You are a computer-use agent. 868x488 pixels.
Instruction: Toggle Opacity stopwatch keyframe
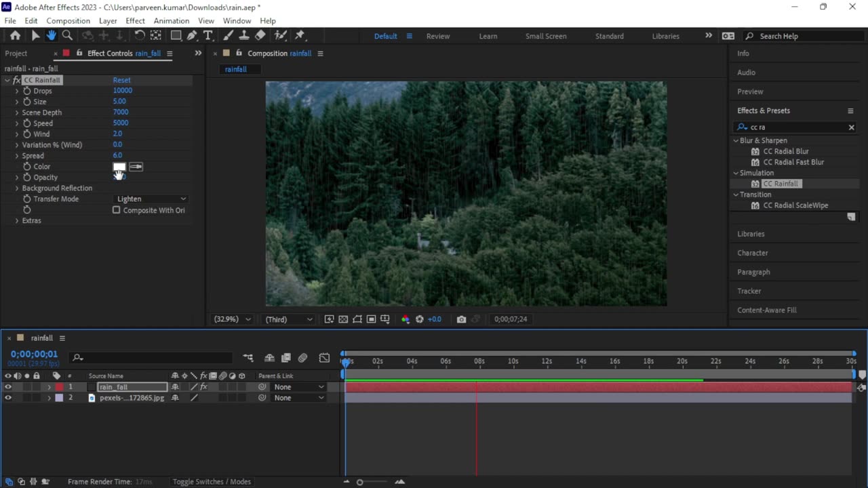pyautogui.click(x=27, y=178)
